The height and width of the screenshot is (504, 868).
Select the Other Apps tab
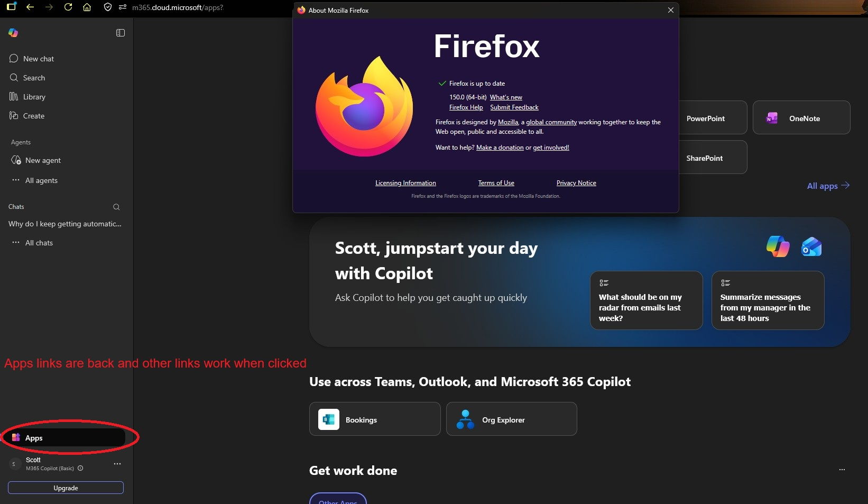pos(338,499)
